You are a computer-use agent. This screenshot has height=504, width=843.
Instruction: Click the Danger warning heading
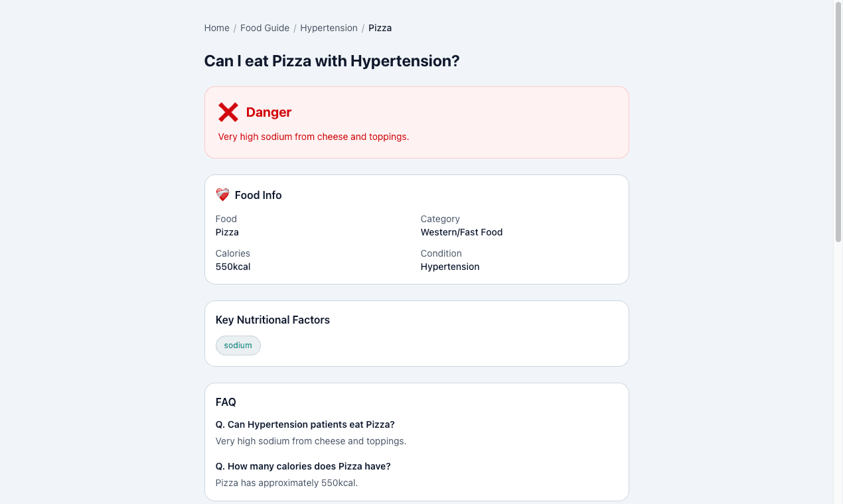click(268, 112)
